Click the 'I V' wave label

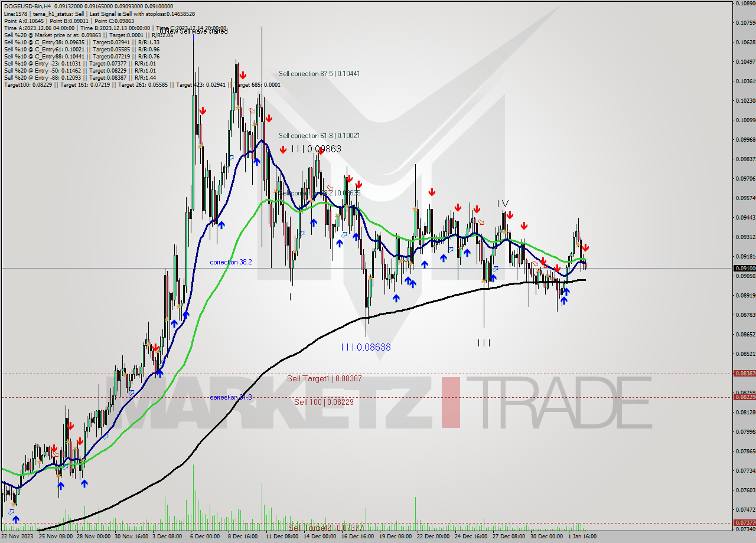(x=503, y=204)
